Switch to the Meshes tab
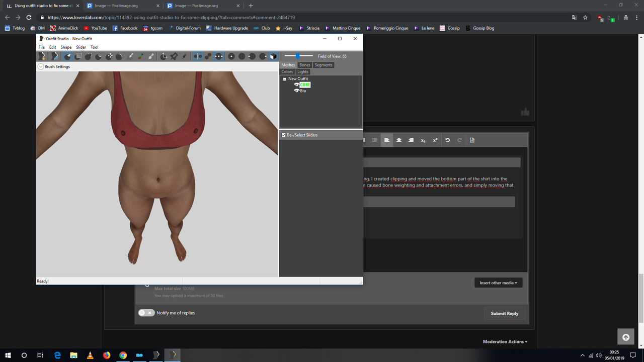Screen dimensions: 644x362 pos(288,65)
